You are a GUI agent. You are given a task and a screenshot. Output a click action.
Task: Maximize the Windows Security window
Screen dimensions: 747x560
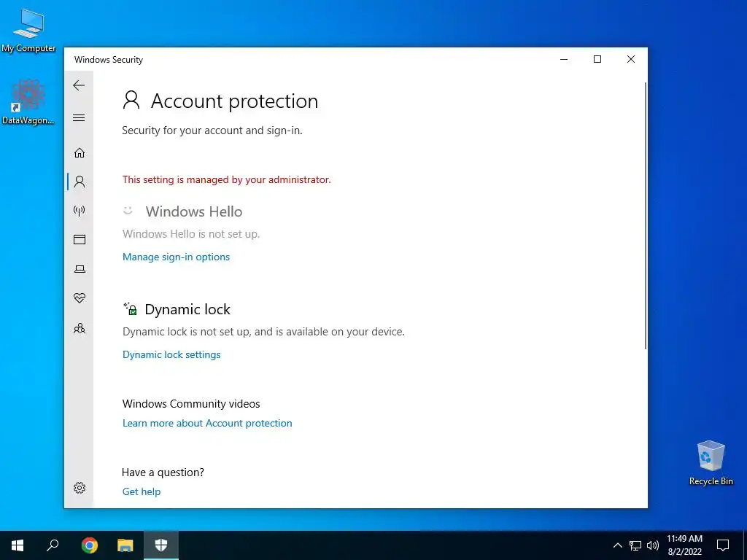pos(597,59)
